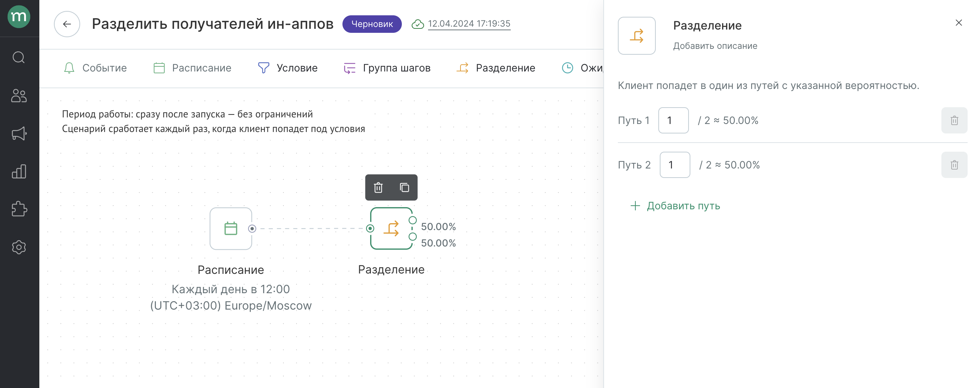Open saved timestamp 12.04.2024 17:19:35 link
This screenshot has width=980, height=388.
pos(469,24)
